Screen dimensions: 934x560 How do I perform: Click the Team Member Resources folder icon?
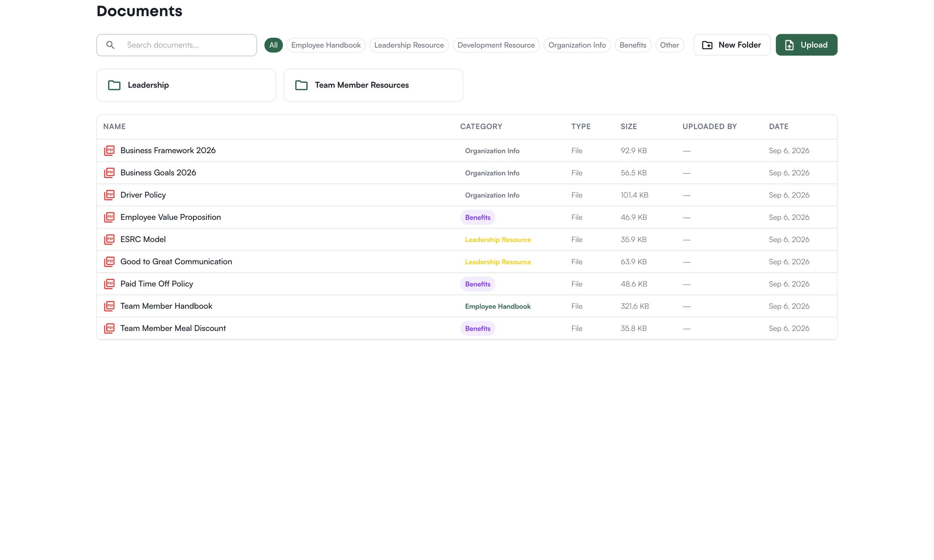click(301, 85)
